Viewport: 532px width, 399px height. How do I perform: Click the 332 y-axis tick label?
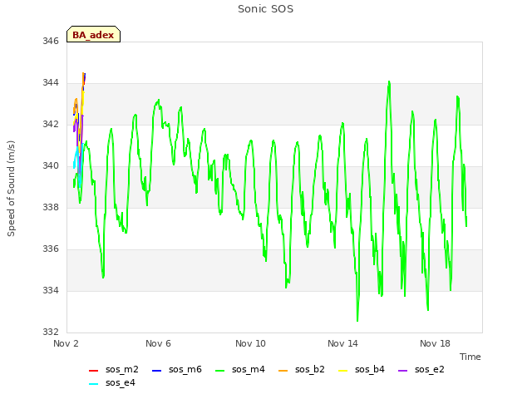51,332
